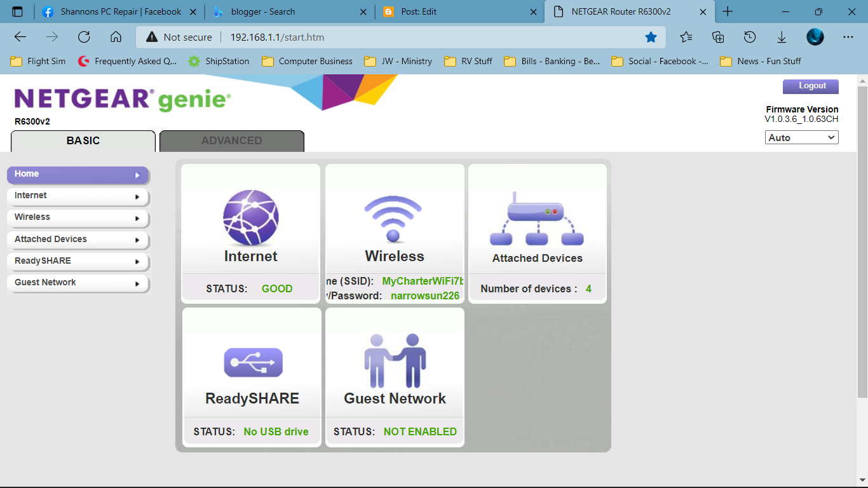
Task: Reload the router page
Action: [84, 37]
